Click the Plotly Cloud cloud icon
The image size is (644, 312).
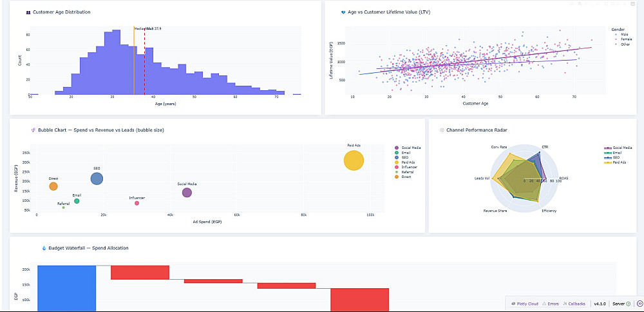click(513, 304)
